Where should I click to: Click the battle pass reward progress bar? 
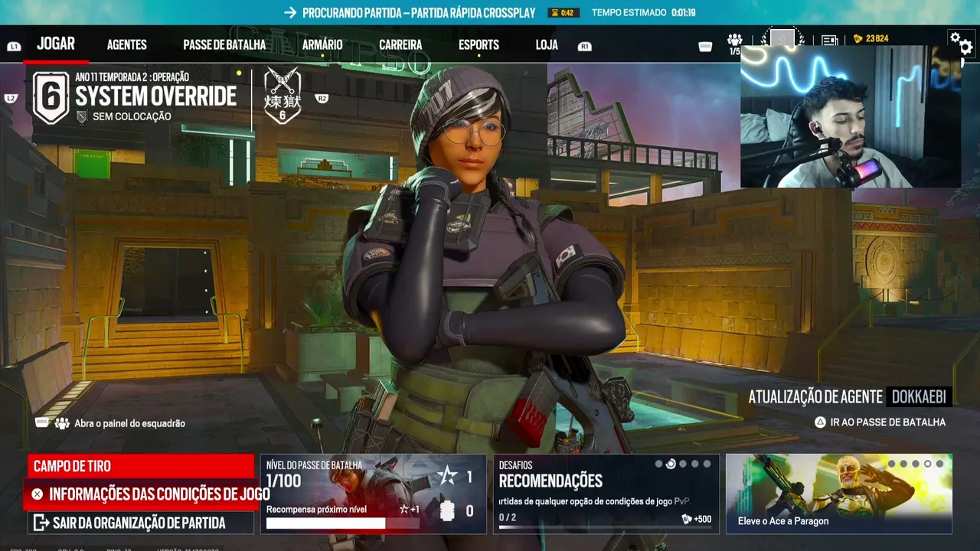click(x=343, y=523)
